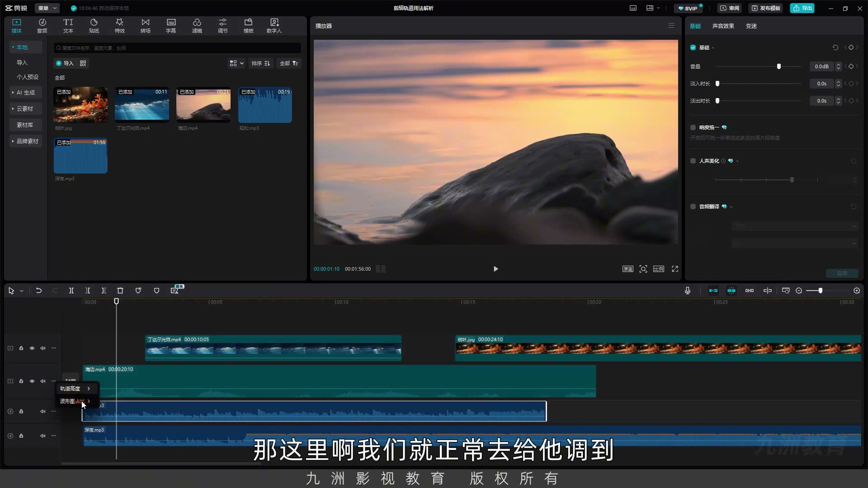Mute the 海边.mp4 track speaker icon
The height and width of the screenshot is (488, 868).
pyautogui.click(x=43, y=381)
